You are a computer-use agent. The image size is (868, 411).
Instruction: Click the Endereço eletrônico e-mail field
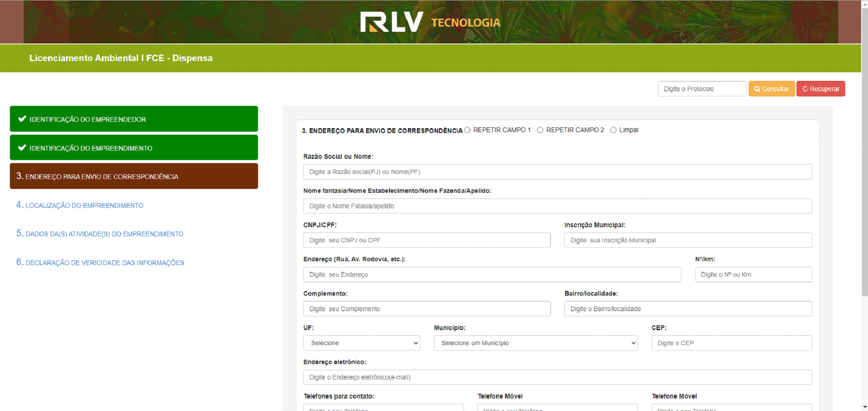[558, 377]
